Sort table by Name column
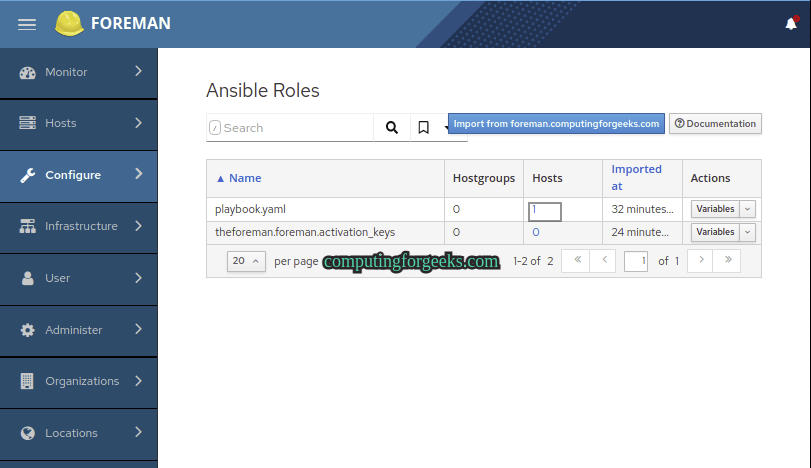This screenshot has height=468, width=811. pos(245,178)
